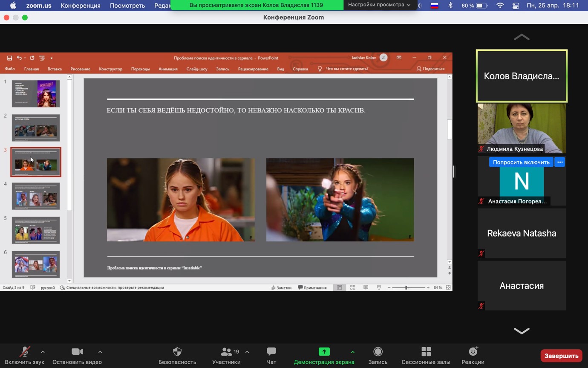Switch to Slide Sorter view icon
Image resolution: width=588 pixels, height=368 pixels.
point(353,288)
